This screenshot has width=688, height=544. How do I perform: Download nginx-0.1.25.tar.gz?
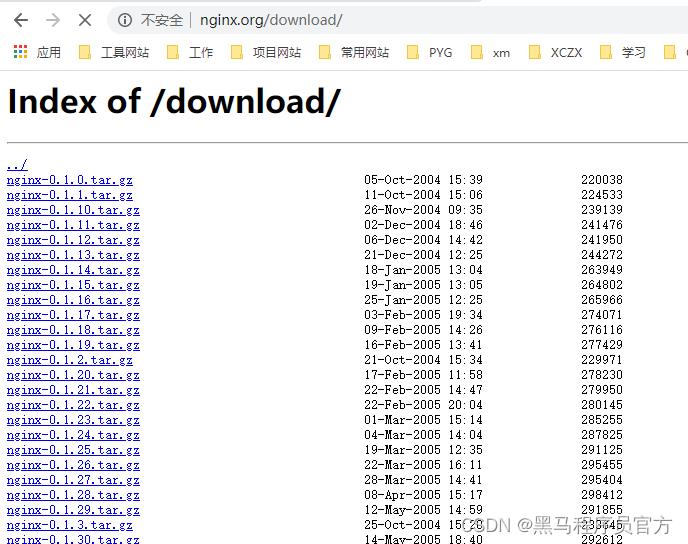coord(73,450)
